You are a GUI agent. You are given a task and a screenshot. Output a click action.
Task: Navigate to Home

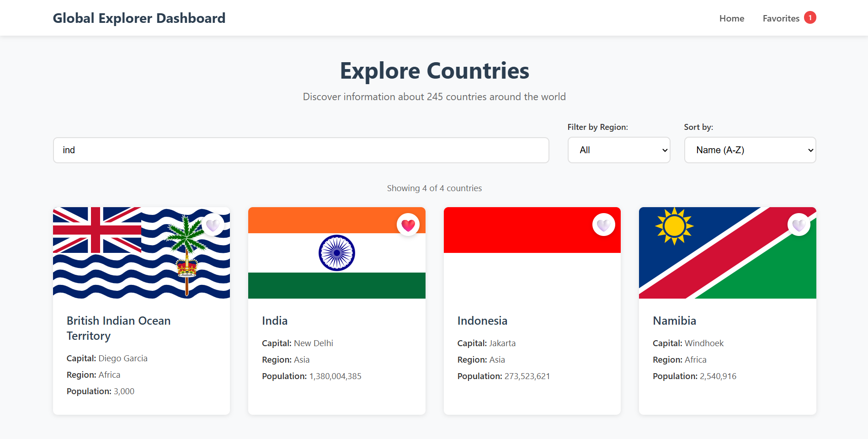coord(731,18)
